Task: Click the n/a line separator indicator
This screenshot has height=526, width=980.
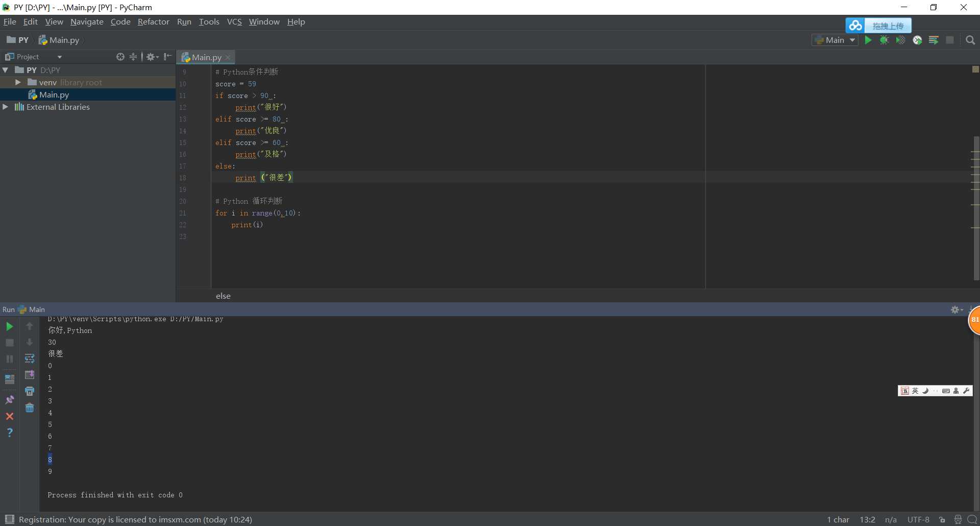Action: 891,519
